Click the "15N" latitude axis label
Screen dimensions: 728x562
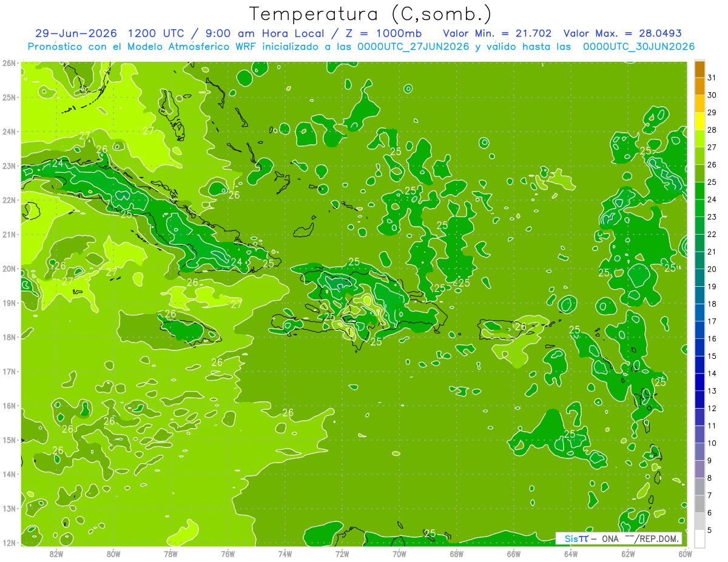[x=9, y=440]
